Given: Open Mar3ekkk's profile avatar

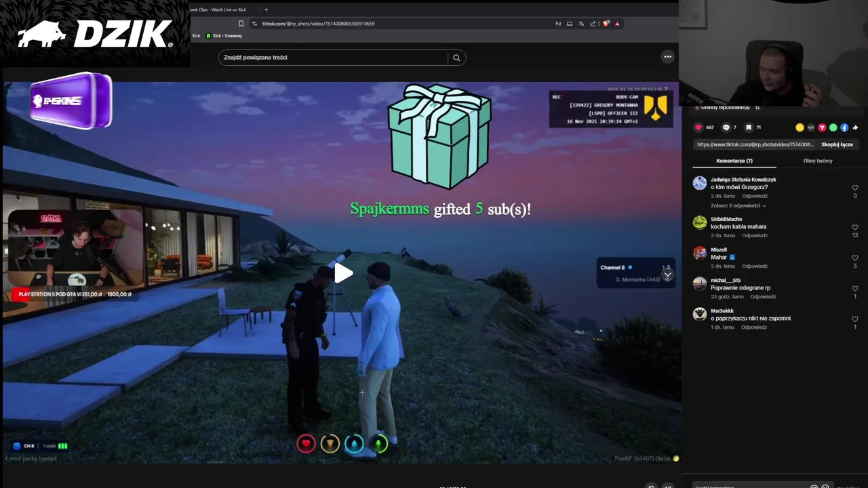Looking at the screenshot, I should click(x=700, y=314).
